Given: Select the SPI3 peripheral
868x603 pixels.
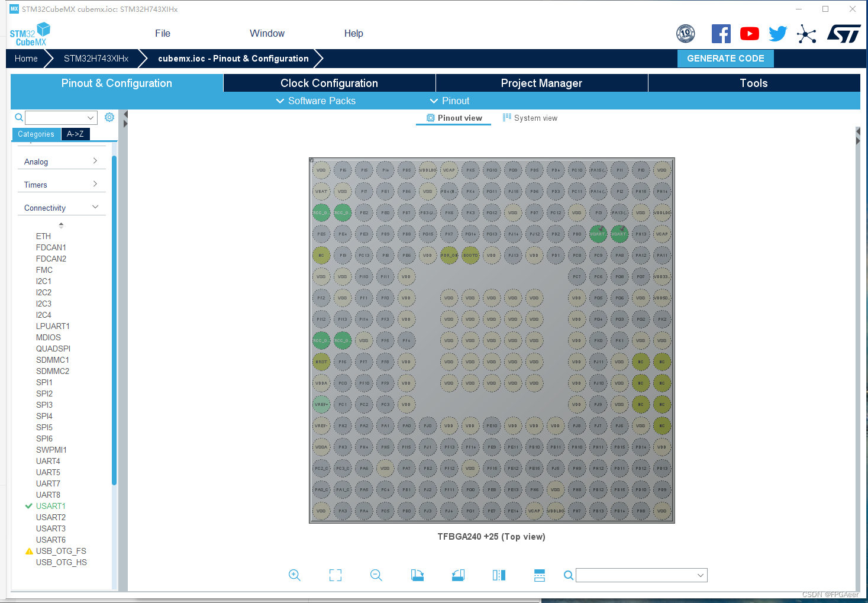Looking at the screenshot, I should point(44,405).
